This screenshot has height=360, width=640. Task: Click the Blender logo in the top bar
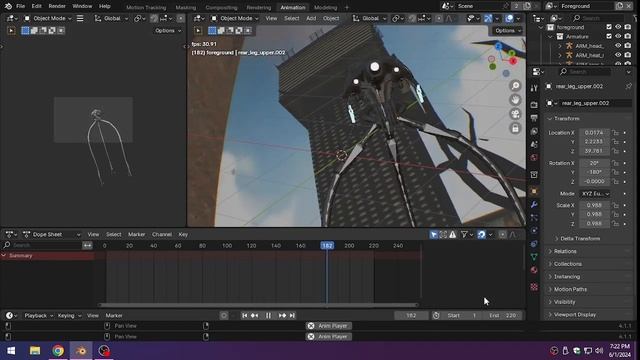[x=8, y=6]
